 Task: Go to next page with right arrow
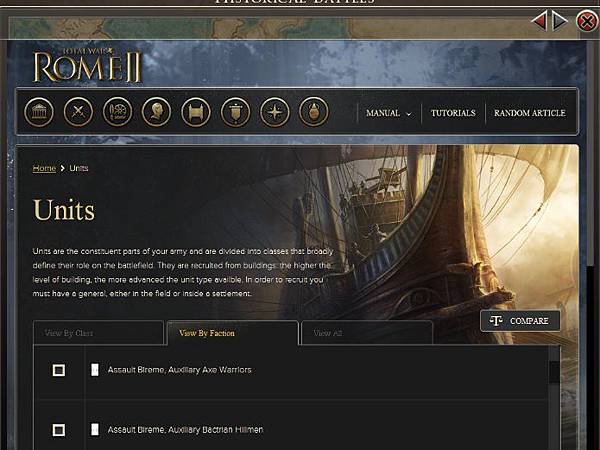coord(560,21)
